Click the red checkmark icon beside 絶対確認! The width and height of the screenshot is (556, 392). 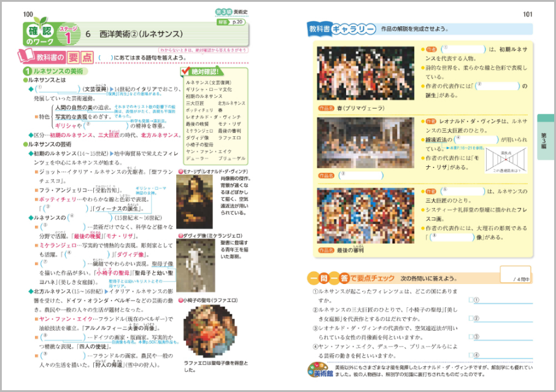(x=185, y=71)
